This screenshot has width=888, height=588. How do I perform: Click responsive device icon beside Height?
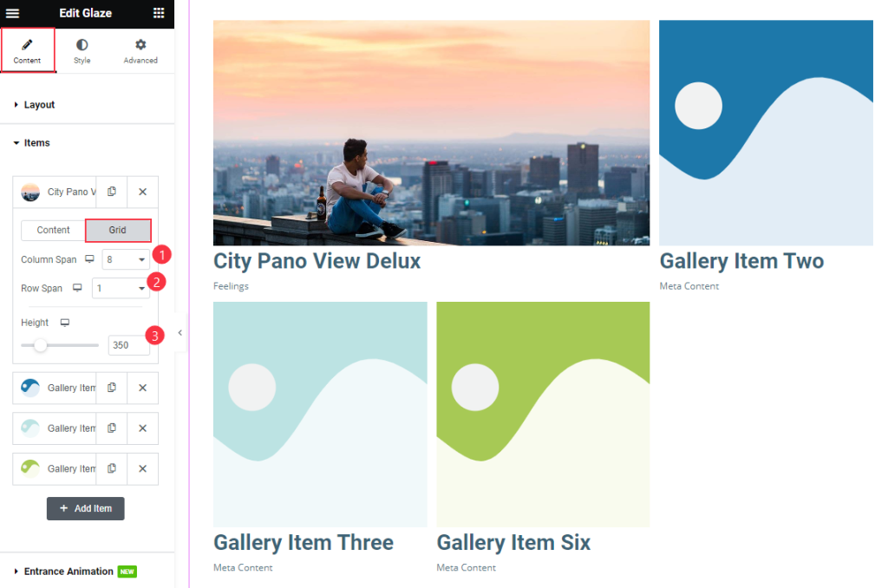[65, 323]
